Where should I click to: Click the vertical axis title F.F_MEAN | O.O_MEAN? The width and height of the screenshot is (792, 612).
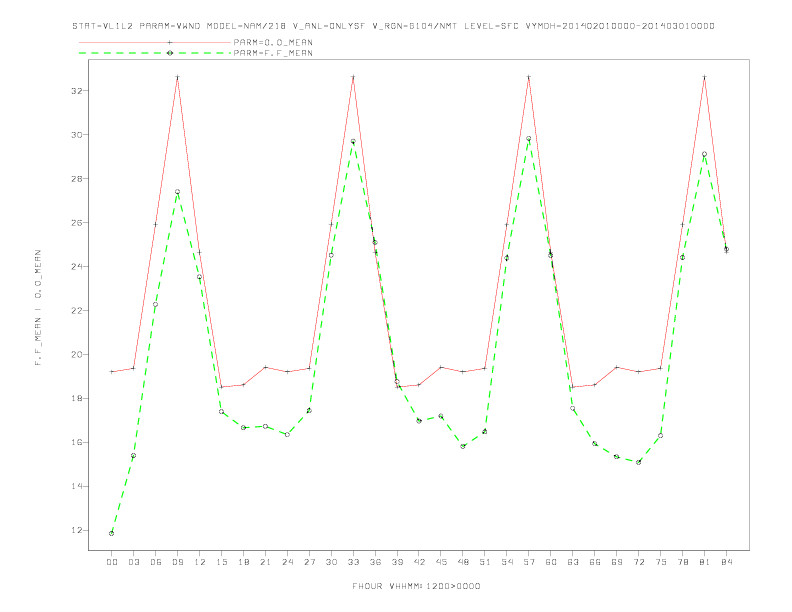[x=38, y=308]
